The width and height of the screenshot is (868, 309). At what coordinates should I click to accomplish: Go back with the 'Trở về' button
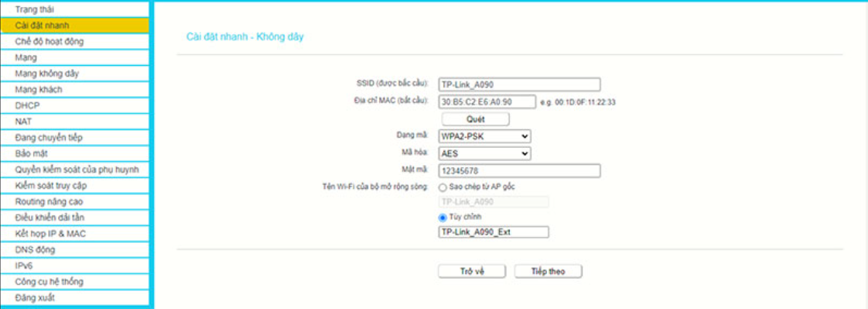coord(472,271)
